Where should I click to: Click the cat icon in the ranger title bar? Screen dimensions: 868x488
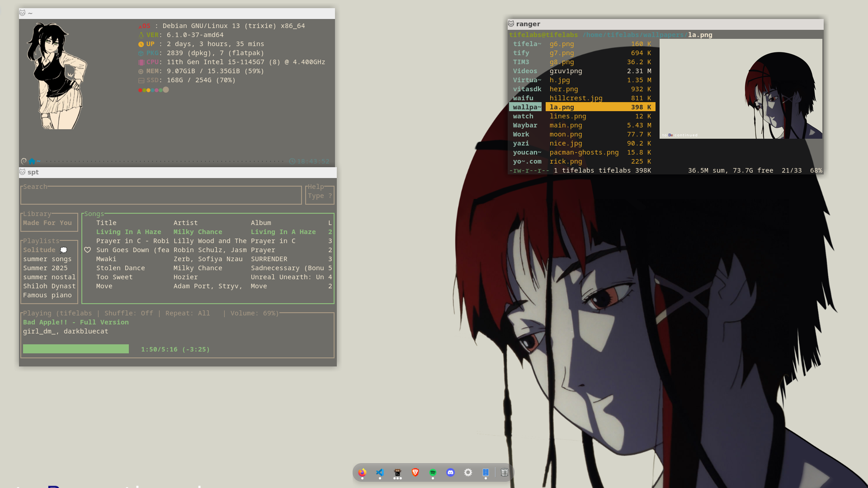(x=511, y=23)
